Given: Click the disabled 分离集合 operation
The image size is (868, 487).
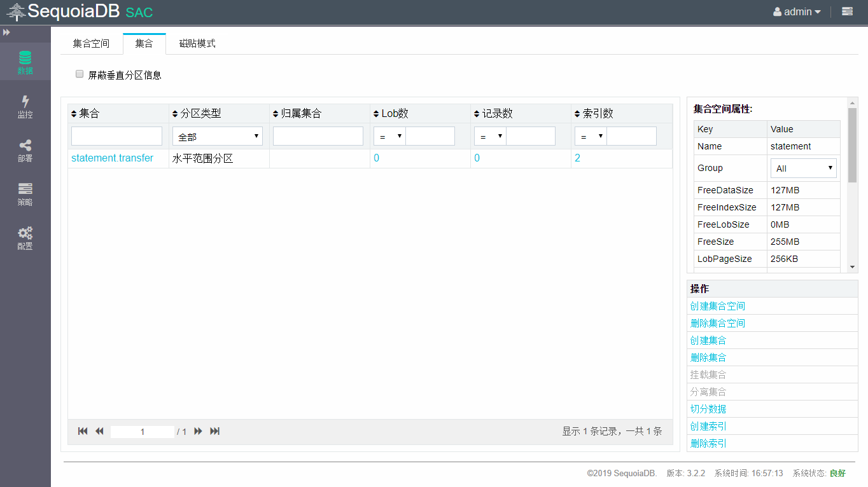Looking at the screenshot, I should (x=708, y=392).
